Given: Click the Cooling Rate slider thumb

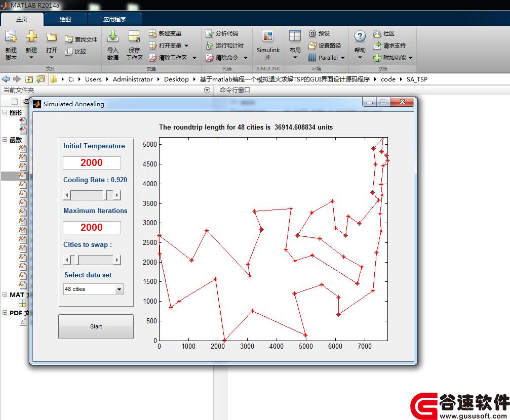Looking at the screenshot, I should click(105, 195).
